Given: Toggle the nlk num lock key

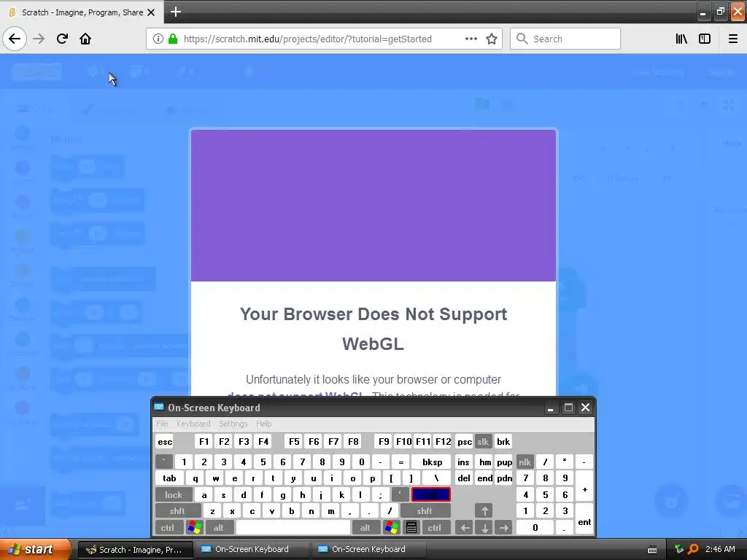Looking at the screenshot, I should (x=525, y=462).
